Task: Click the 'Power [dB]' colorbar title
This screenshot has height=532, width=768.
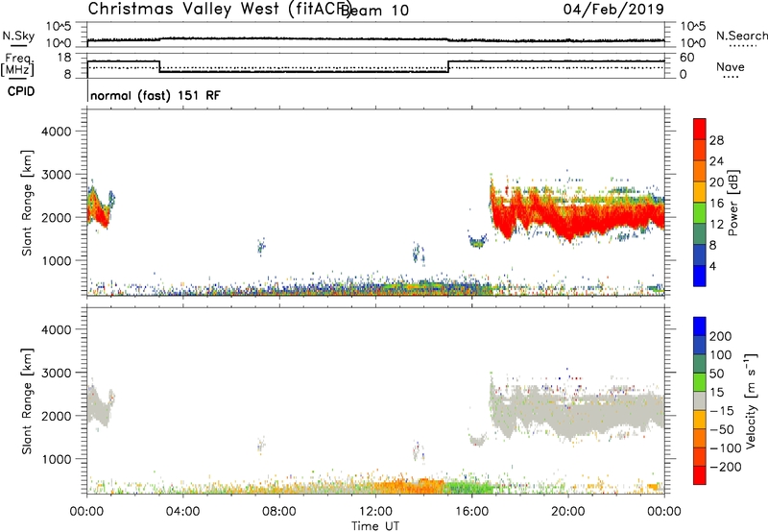Action: click(733, 203)
